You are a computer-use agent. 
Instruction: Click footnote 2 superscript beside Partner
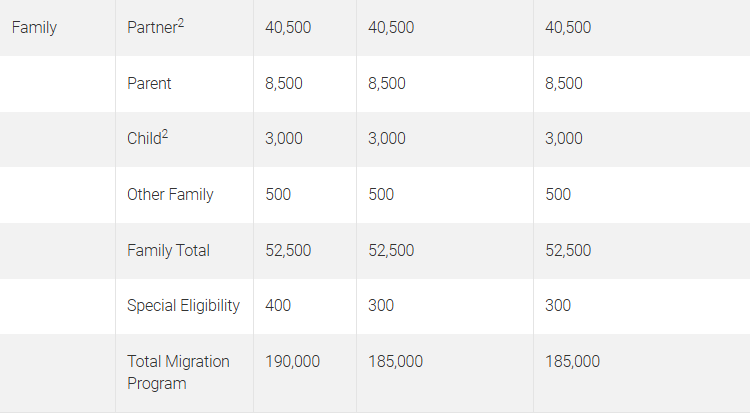(x=181, y=23)
